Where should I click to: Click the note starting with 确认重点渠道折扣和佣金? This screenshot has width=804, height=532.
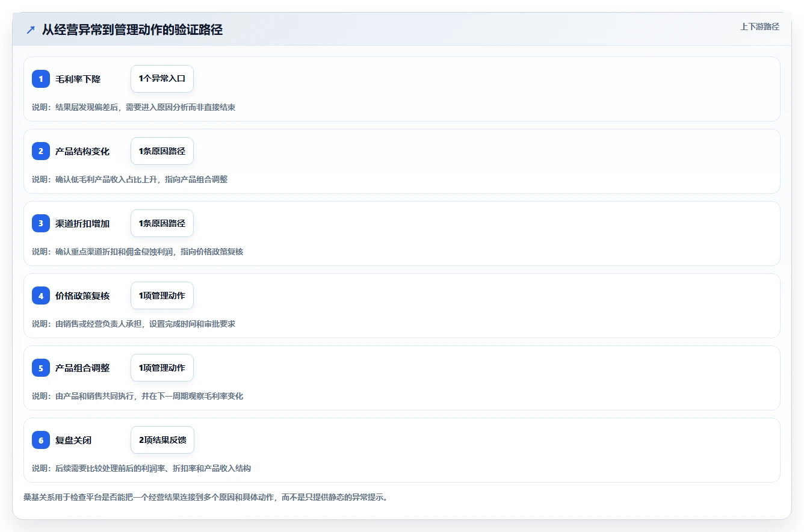138,252
